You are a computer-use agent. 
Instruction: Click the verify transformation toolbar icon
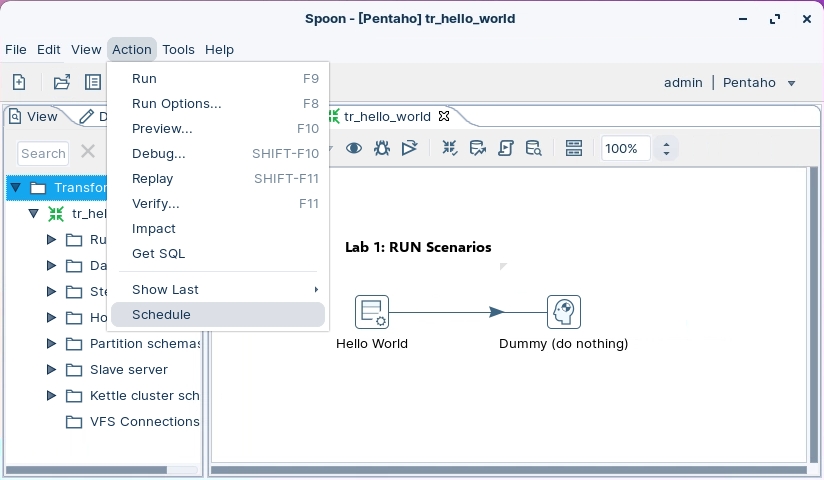point(449,148)
